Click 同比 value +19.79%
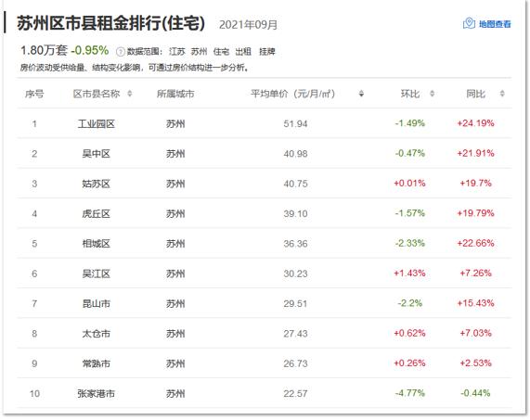This screenshot has width=530, height=420. click(475, 213)
